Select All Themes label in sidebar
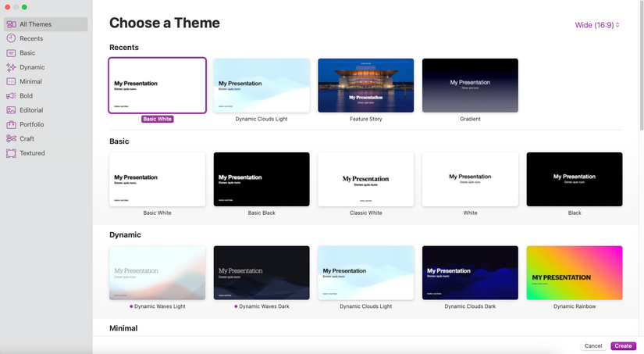The height and width of the screenshot is (354, 644). (x=36, y=24)
